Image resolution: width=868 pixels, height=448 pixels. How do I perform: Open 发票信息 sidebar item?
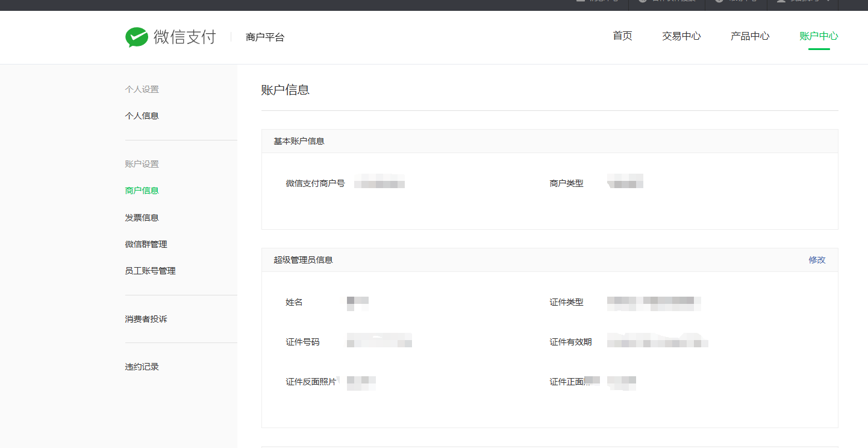[x=142, y=218]
